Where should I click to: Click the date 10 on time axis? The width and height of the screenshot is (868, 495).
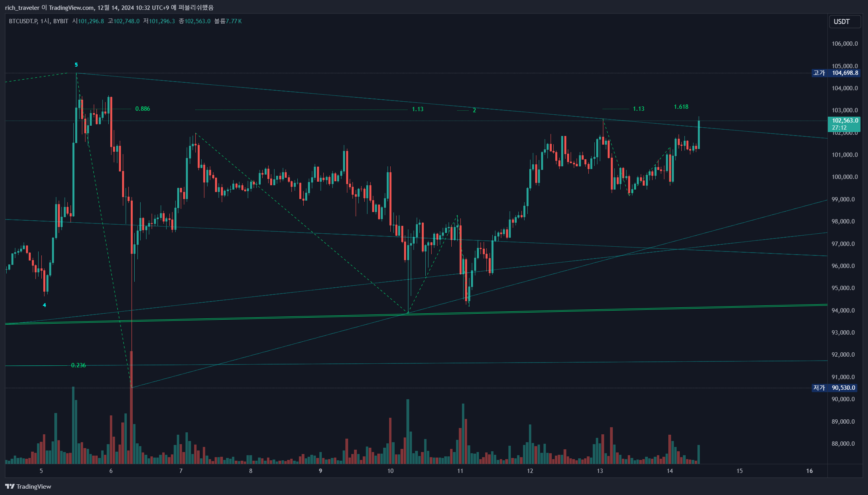coord(390,471)
